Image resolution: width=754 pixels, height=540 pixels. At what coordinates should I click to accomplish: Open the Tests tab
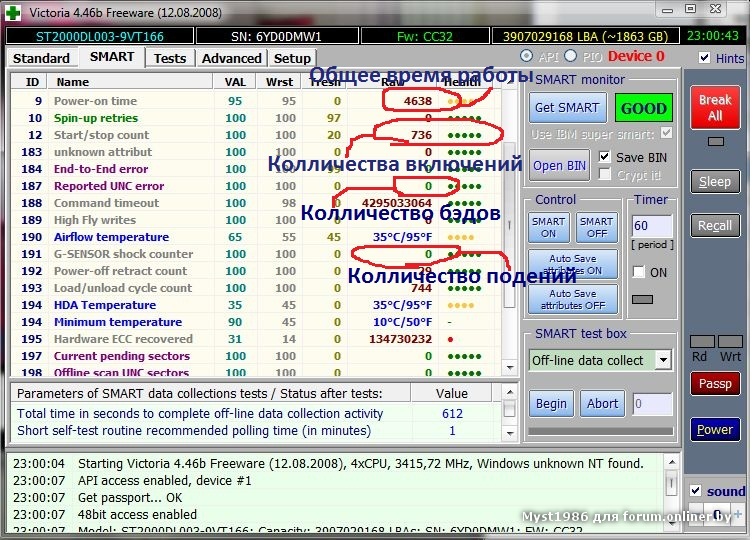(x=170, y=58)
